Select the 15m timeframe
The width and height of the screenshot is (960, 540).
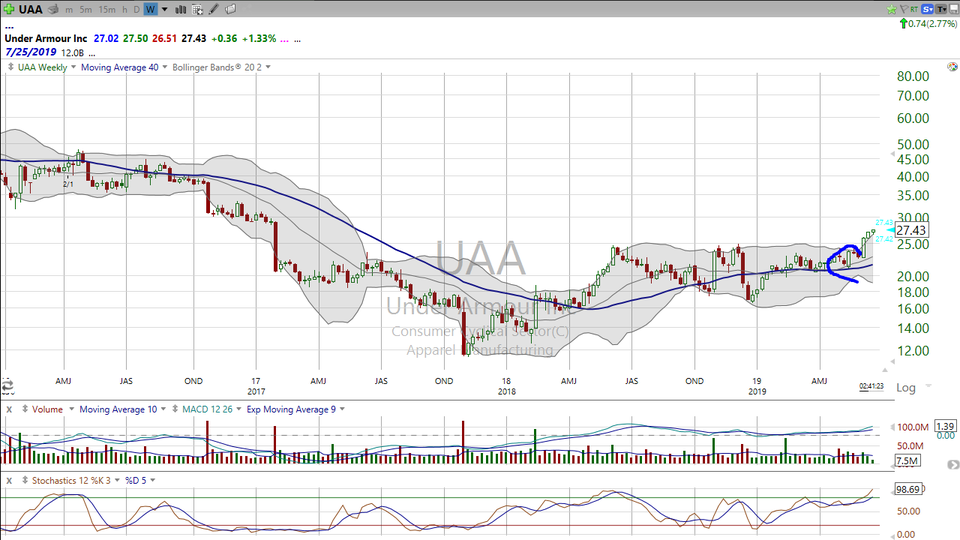(x=107, y=9)
